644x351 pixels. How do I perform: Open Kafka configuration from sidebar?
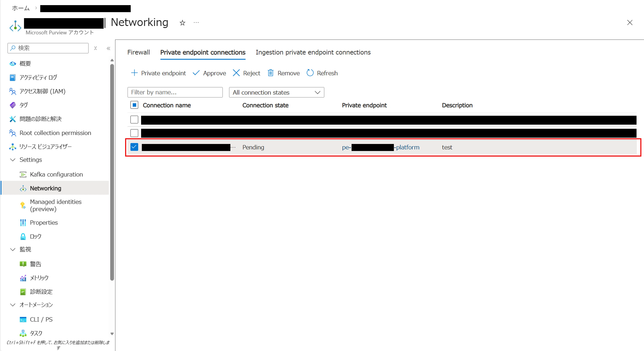[x=56, y=174]
